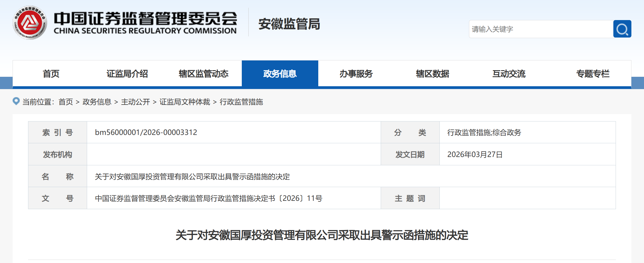Click the 发文日期 label cell
The image size is (644, 263).
pyautogui.click(x=410, y=154)
